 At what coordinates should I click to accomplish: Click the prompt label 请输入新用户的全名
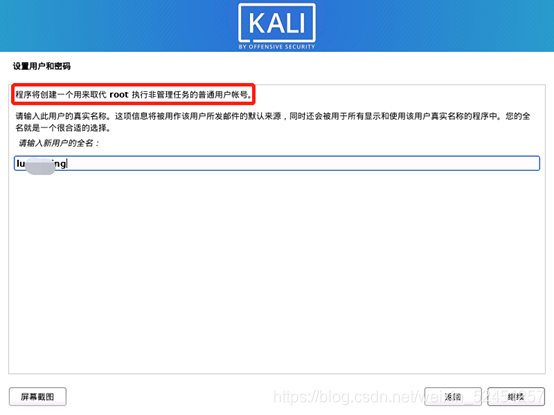click(59, 143)
